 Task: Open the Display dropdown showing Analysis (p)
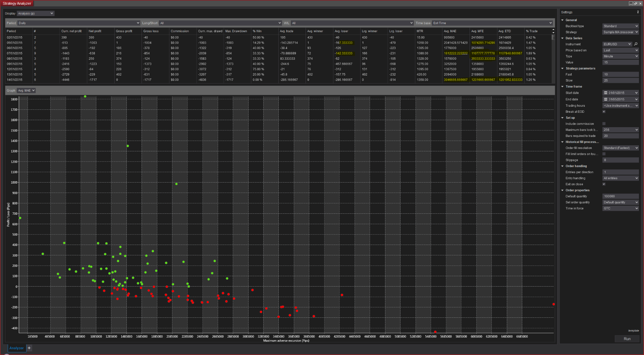tap(36, 13)
